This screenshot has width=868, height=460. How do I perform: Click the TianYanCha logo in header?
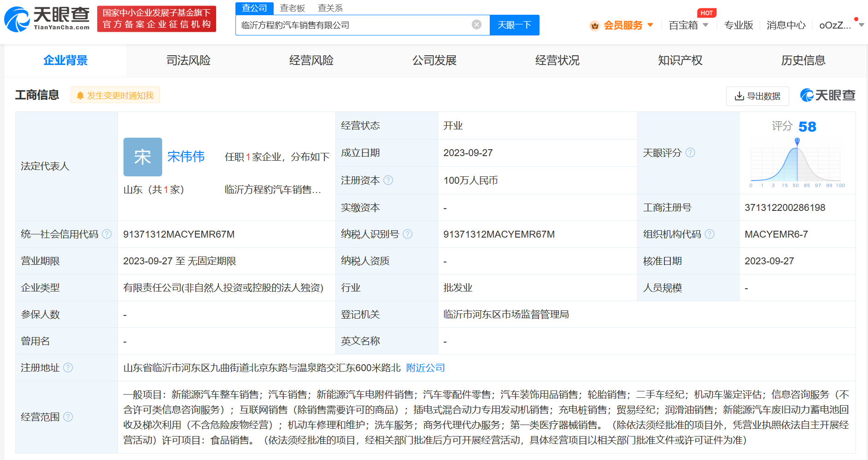(47, 19)
